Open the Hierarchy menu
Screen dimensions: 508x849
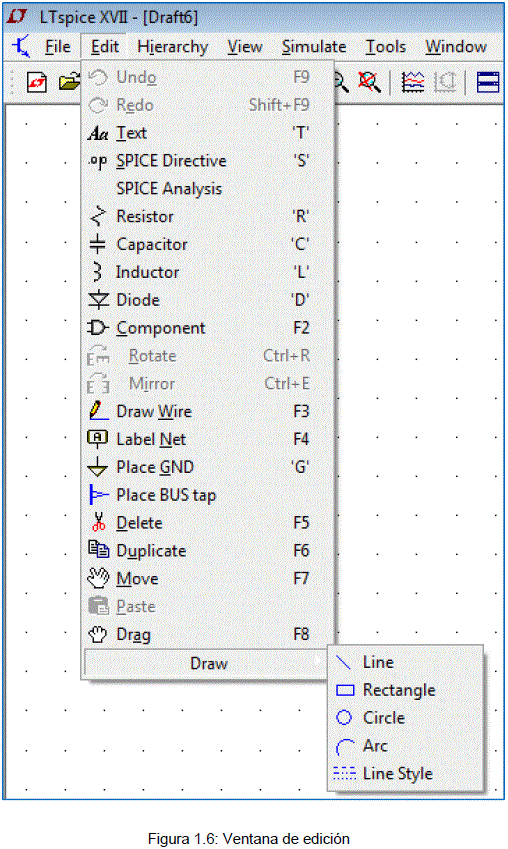173,47
